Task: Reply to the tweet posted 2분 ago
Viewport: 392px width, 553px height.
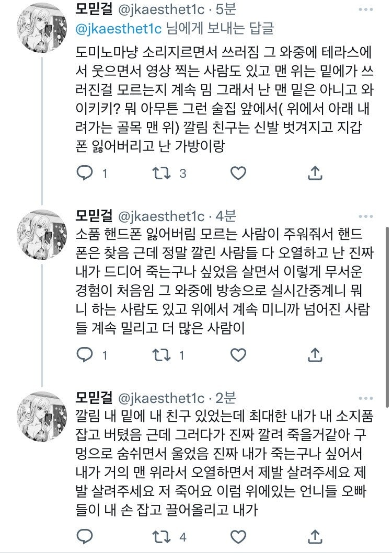Action: 85,537
